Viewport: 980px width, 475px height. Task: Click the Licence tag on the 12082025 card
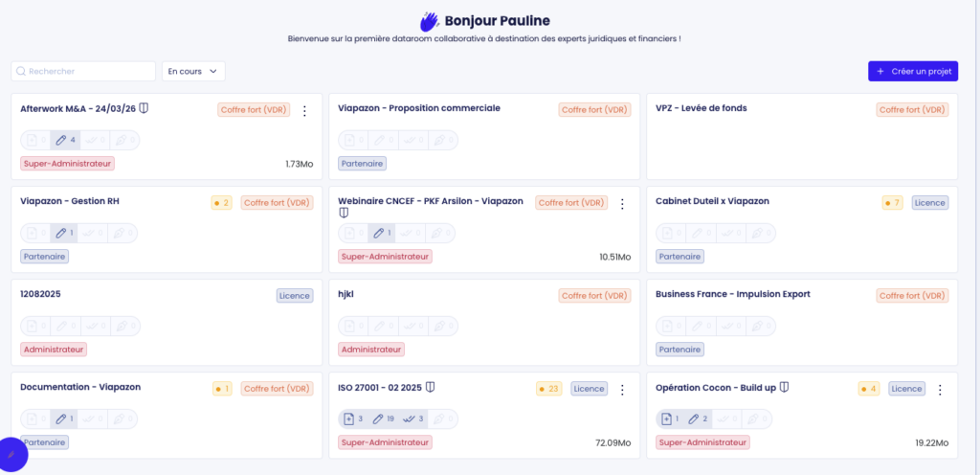[x=295, y=296]
